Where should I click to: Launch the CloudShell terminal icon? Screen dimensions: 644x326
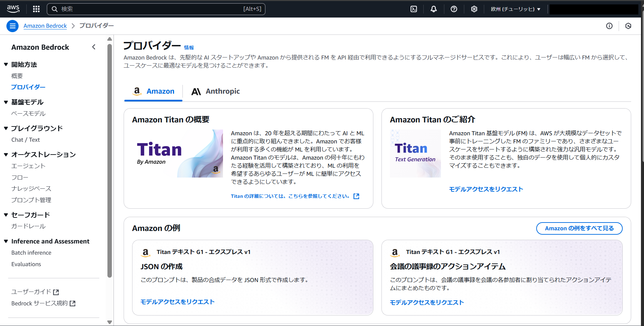pyautogui.click(x=414, y=9)
